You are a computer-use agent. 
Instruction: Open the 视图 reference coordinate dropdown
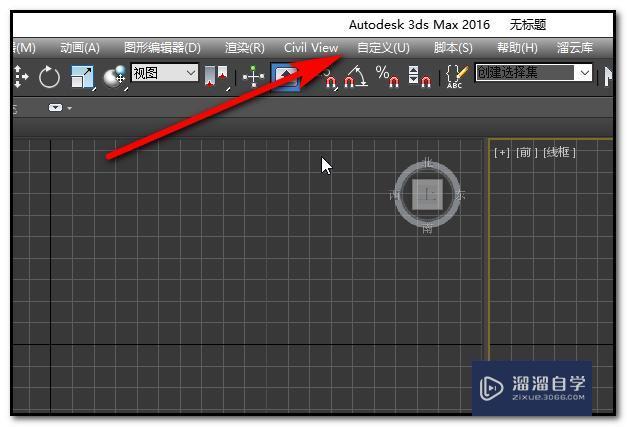164,73
